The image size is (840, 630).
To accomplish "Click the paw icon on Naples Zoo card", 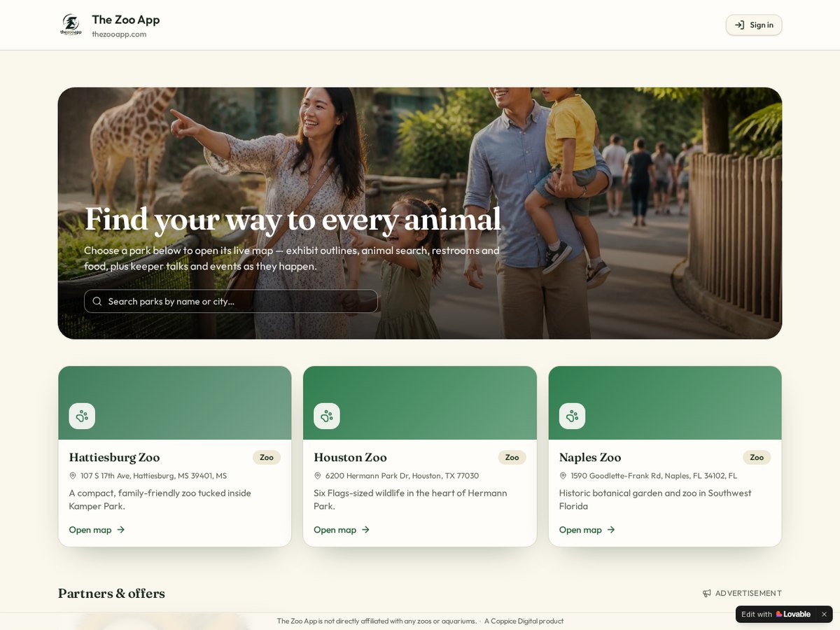I will pyautogui.click(x=572, y=416).
